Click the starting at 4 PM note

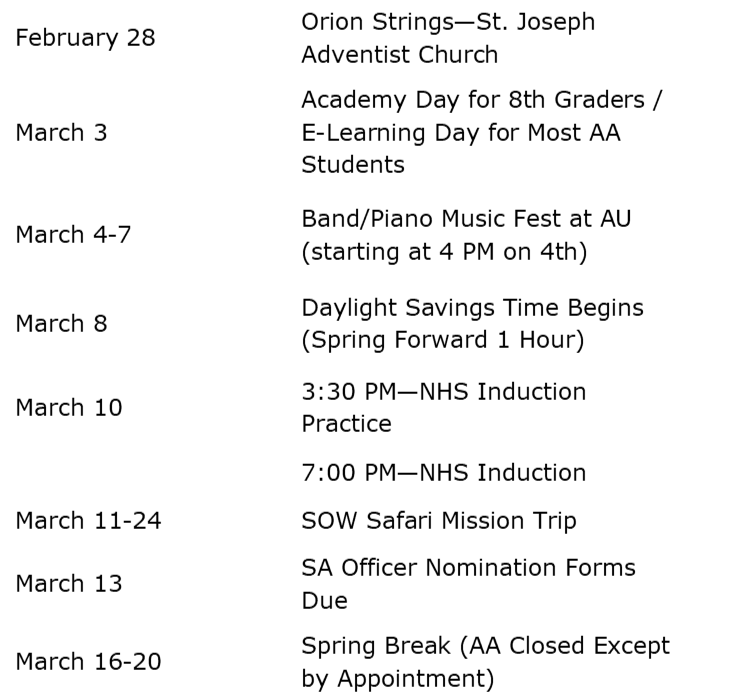pyautogui.click(x=444, y=251)
